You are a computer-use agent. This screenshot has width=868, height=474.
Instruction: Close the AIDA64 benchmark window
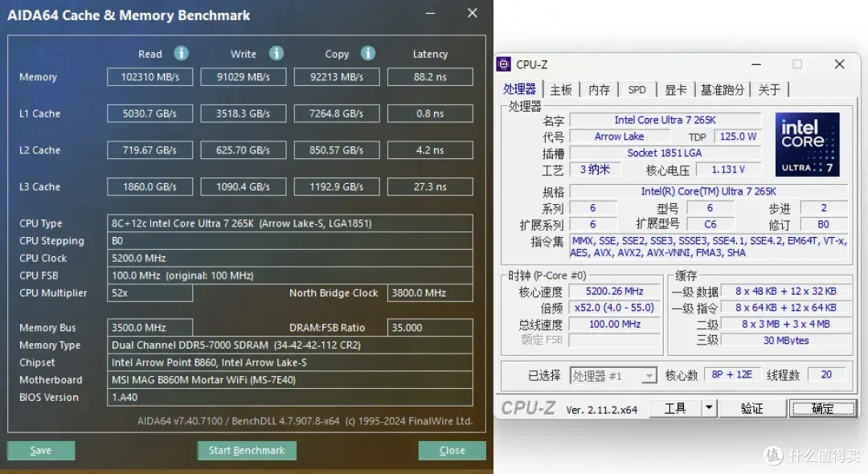[473, 13]
